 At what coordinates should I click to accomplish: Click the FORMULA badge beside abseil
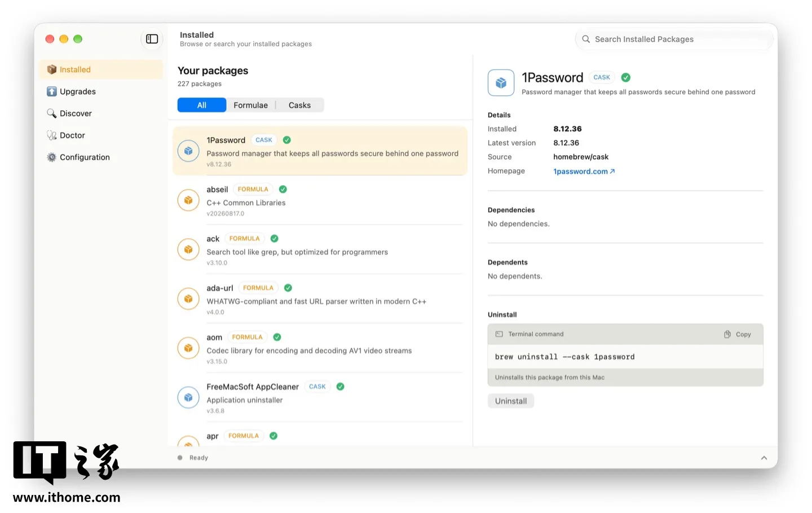coord(253,189)
